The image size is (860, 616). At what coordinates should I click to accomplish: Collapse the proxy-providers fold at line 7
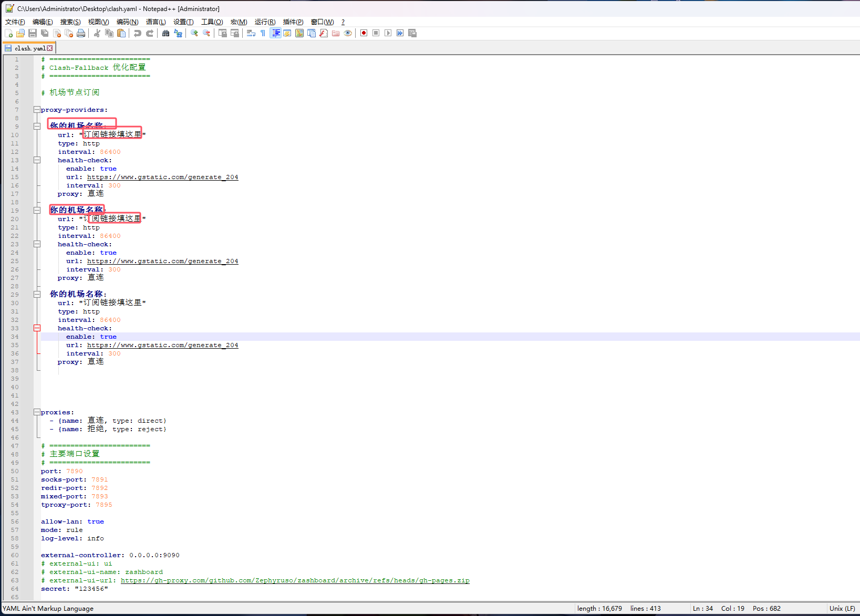(37, 110)
